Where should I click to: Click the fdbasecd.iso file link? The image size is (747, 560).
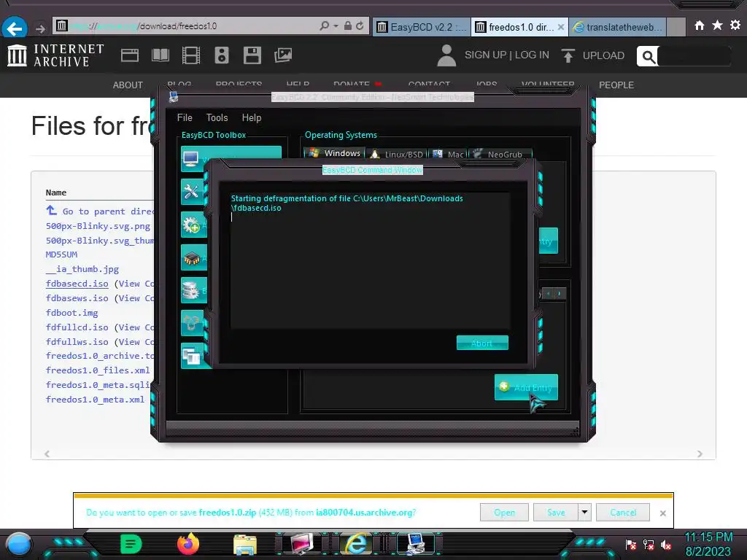(77, 284)
